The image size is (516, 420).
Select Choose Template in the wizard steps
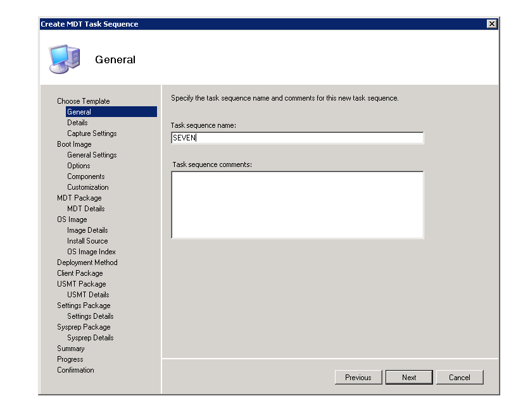coord(83,101)
